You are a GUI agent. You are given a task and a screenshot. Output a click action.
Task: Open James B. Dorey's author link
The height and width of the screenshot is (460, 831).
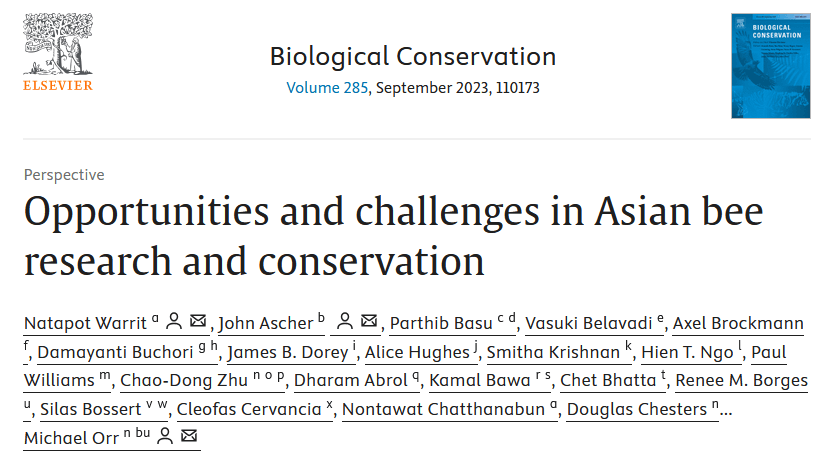(286, 352)
